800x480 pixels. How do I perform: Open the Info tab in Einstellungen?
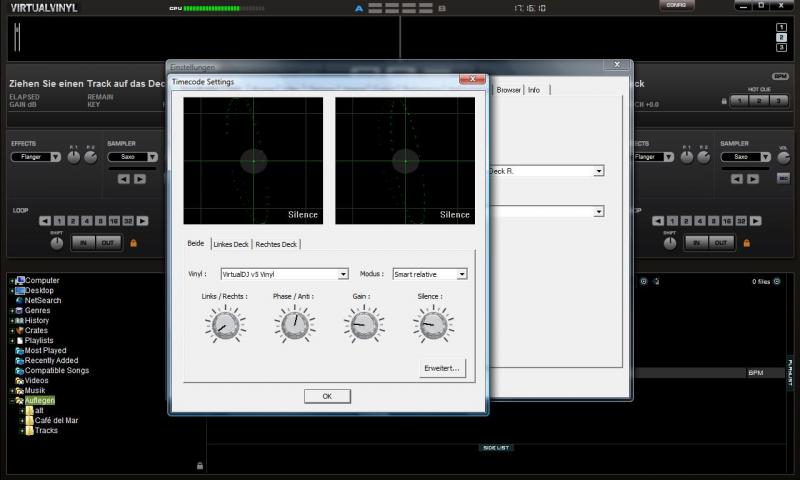(534, 90)
